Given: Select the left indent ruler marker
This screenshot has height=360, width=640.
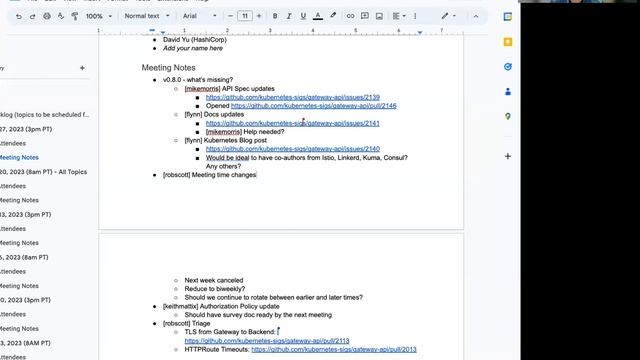Looking at the screenshot, I should click(x=163, y=33).
